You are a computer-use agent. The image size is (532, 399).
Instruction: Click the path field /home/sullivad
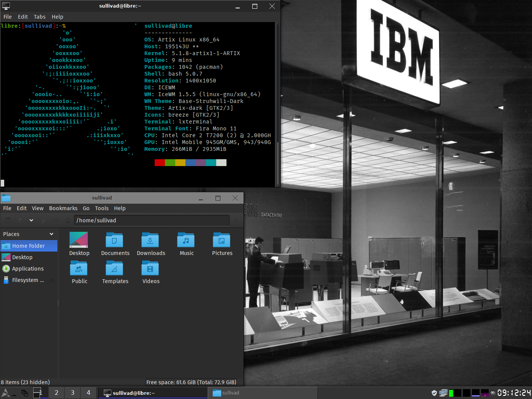click(x=152, y=220)
